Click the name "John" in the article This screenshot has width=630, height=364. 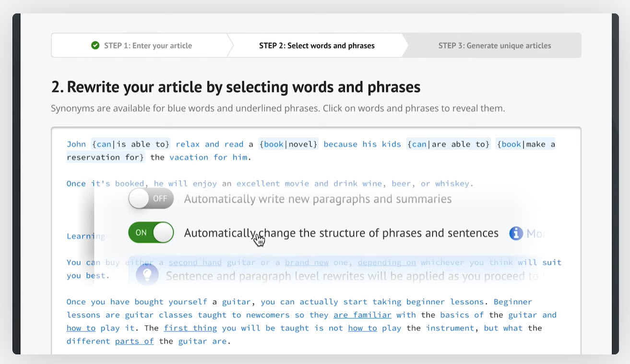[x=76, y=144]
